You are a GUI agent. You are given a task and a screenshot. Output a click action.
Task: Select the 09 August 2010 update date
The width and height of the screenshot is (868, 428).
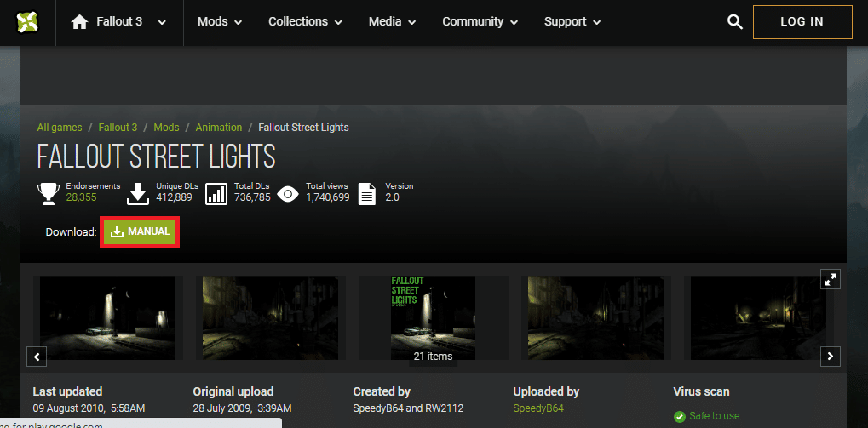(89, 408)
